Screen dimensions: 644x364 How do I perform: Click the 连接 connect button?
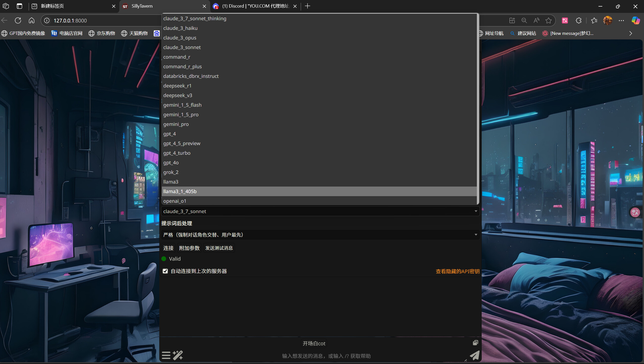coord(168,248)
